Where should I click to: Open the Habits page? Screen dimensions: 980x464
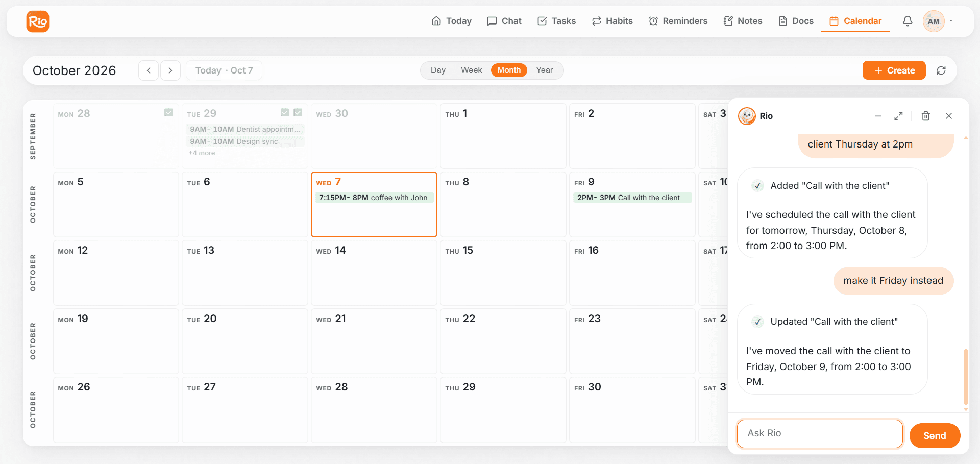click(612, 21)
